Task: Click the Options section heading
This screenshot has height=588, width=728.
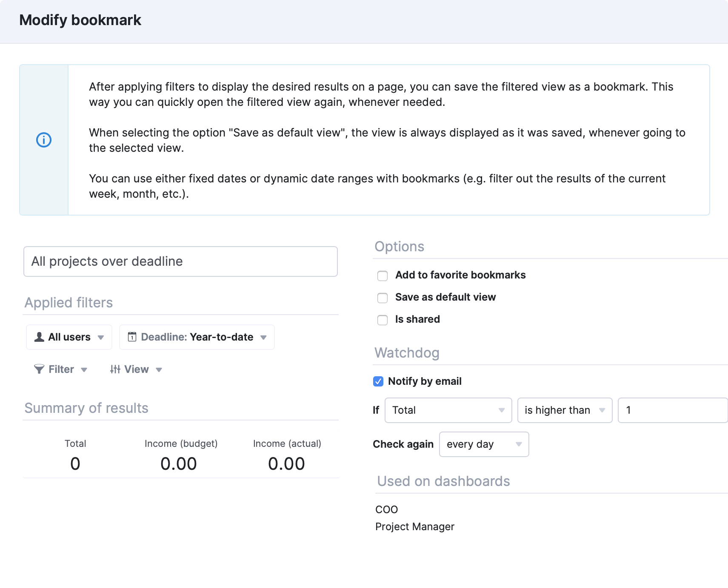Action: point(399,247)
